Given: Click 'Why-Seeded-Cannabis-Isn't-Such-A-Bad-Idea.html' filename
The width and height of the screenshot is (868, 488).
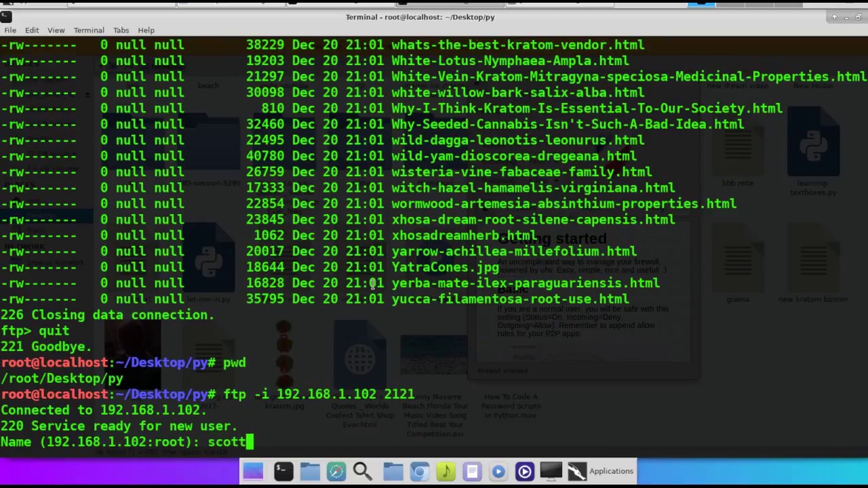Looking at the screenshot, I should click(x=568, y=124).
